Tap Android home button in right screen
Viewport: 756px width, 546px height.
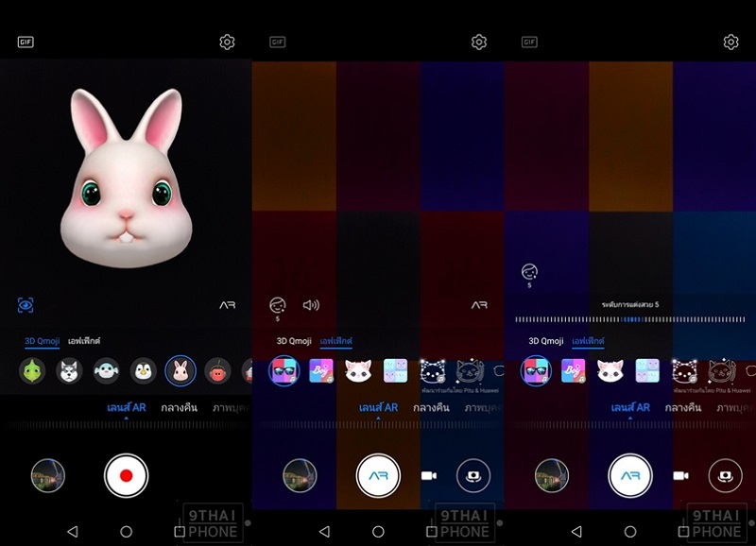(630, 532)
